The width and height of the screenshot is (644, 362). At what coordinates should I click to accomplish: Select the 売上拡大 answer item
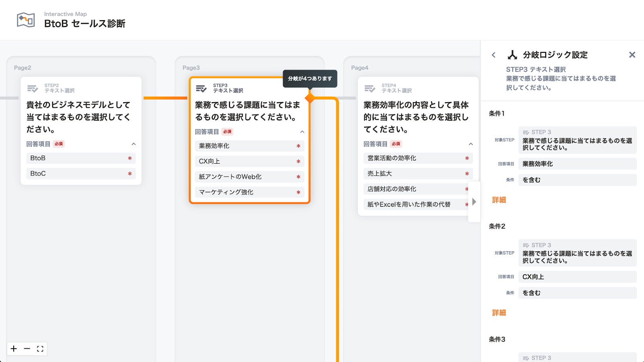coord(418,173)
